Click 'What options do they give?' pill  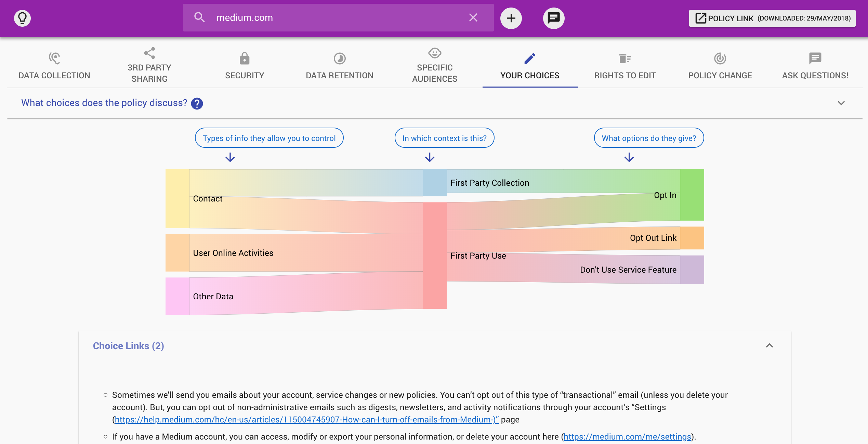pyautogui.click(x=649, y=138)
